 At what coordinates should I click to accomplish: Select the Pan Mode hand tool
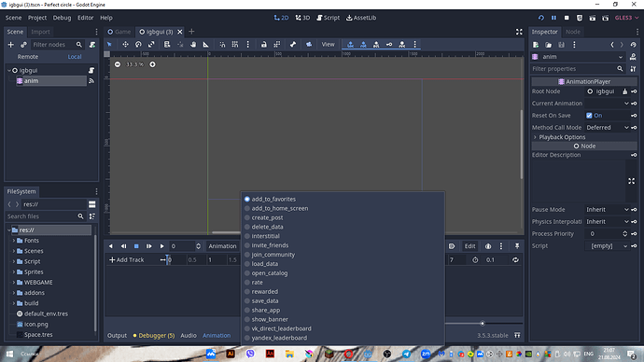coord(193,45)
